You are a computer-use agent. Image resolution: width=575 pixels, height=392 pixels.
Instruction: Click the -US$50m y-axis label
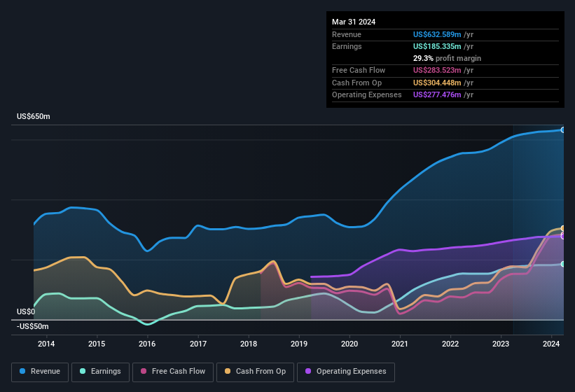(x=32, y=327)
